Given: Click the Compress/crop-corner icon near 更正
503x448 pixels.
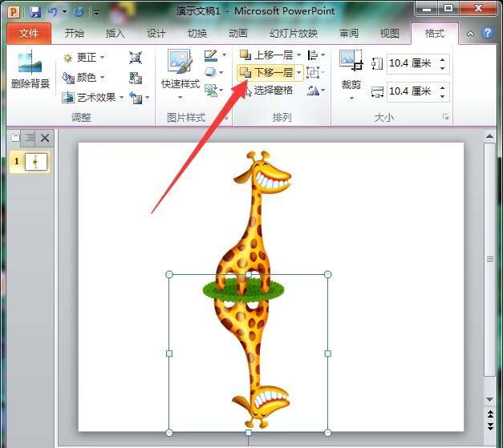Looking at the screenshot, I should 136,58.
